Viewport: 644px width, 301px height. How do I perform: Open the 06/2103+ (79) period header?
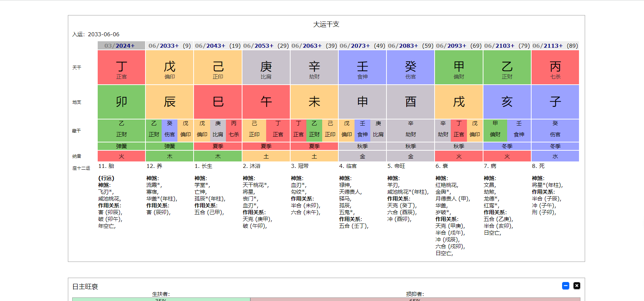507,46
